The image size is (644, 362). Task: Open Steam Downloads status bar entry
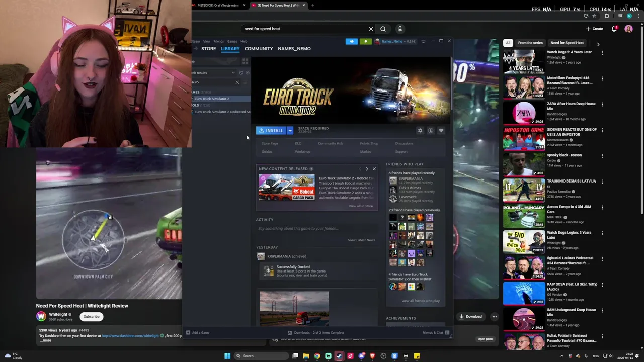point(316,333)
